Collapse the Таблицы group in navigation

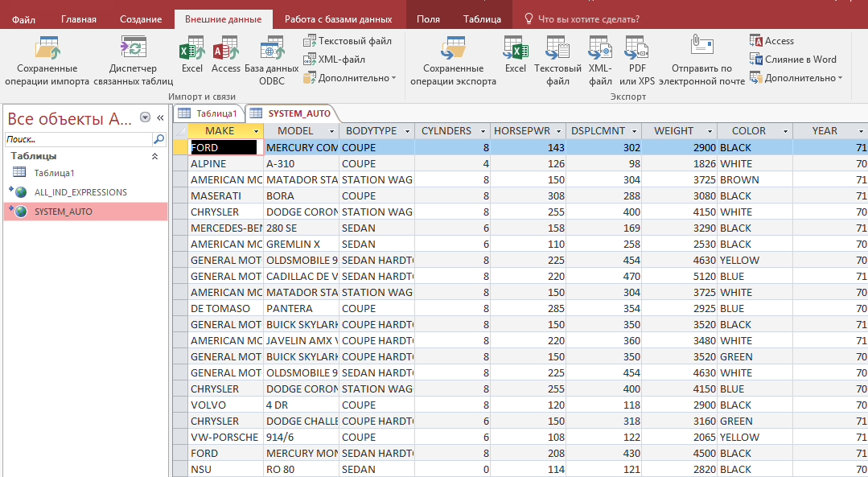coord(154,157)
